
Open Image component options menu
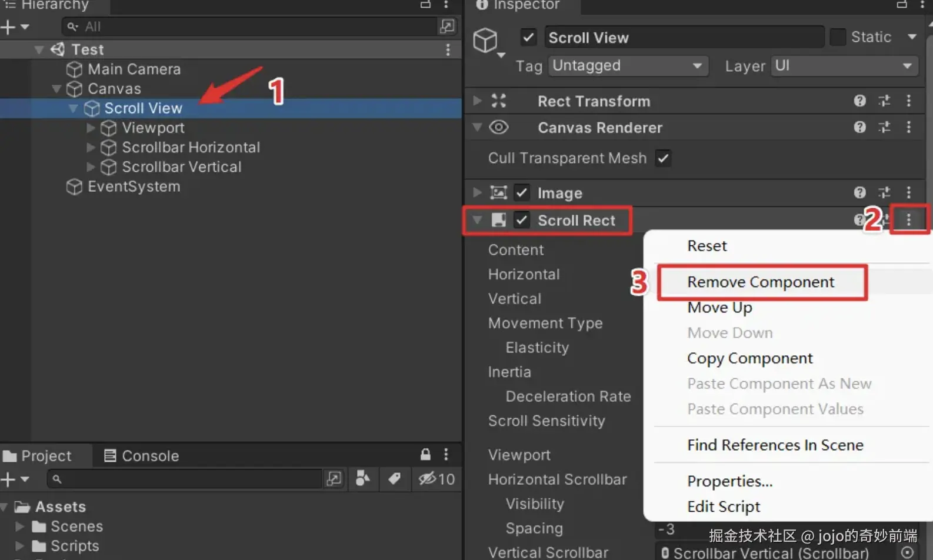[x=909, y=192]
